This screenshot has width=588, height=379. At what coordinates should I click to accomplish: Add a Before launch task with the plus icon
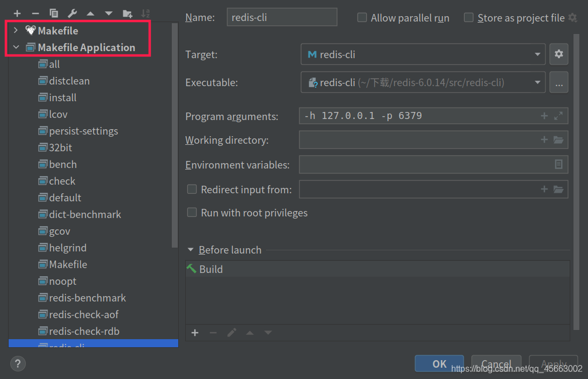(194, 333)
